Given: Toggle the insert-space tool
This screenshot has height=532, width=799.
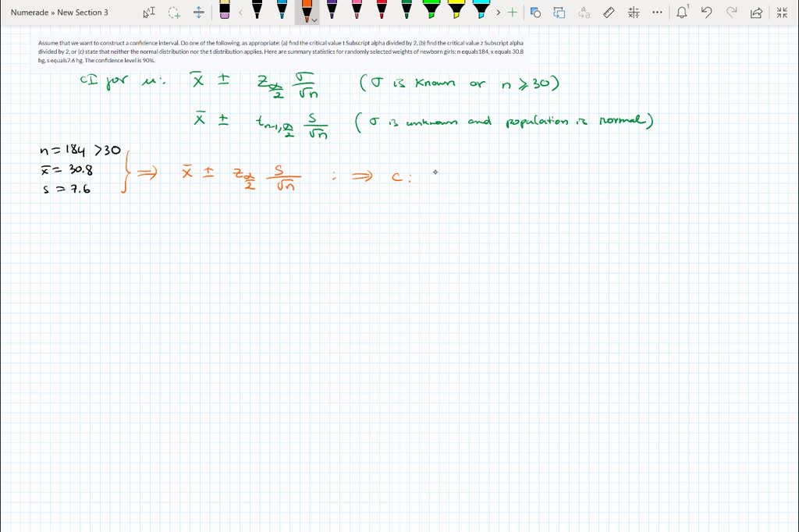Looking at the screenshot, I should pyautogui.click(x=199, y=12).
